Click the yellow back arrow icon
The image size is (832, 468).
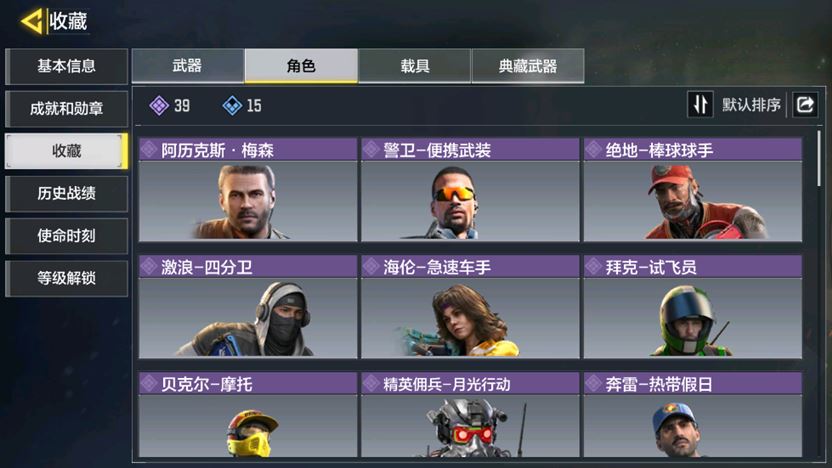tap(32, 22)
